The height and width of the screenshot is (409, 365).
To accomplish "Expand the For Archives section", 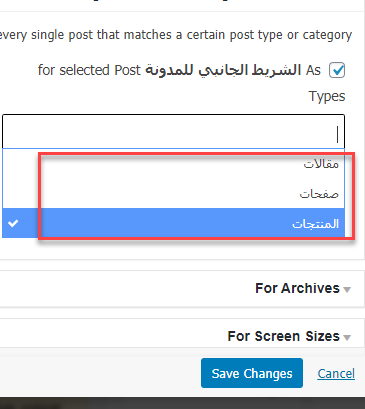I will pyautogui.click(x=297, y=288).
